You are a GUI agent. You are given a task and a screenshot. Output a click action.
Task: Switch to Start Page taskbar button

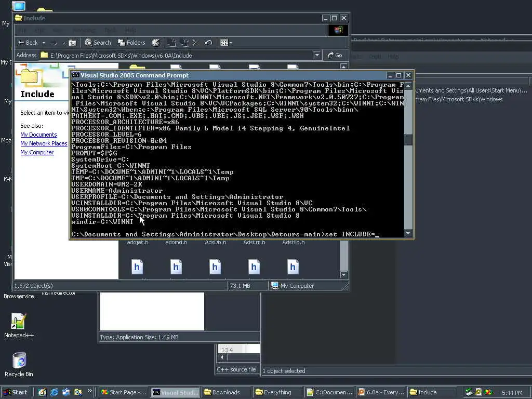pos(124,392)
